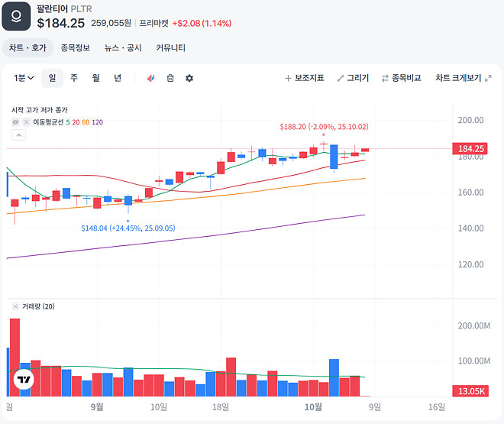Click the 시작 고가 저가 종가 OHLC label
The width and height of the screenshot is (504, 424).
(x=40, y=110)
